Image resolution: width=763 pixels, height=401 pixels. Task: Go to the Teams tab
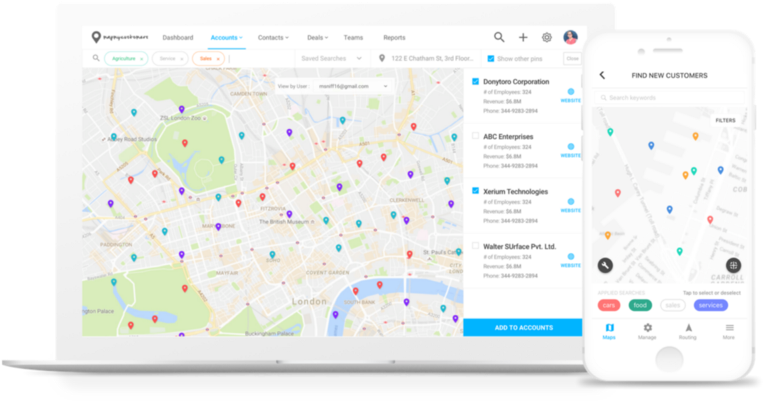coord(353,37)
